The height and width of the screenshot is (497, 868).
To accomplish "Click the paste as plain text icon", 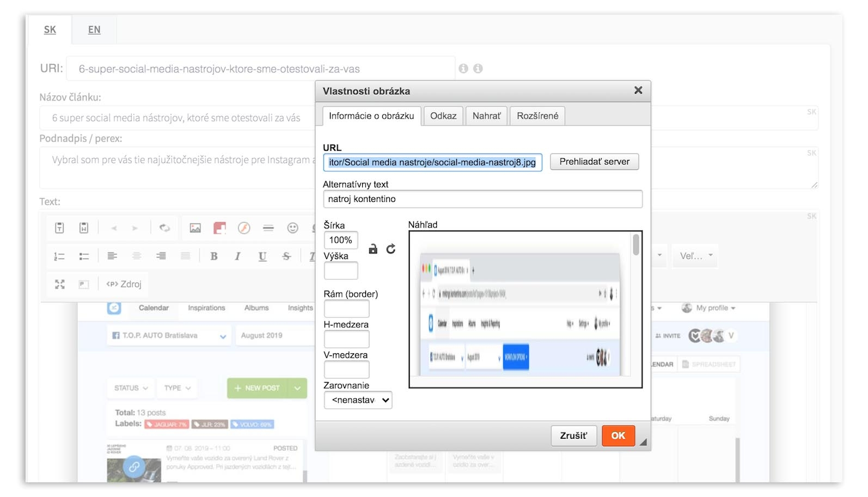I will [59, 228].
